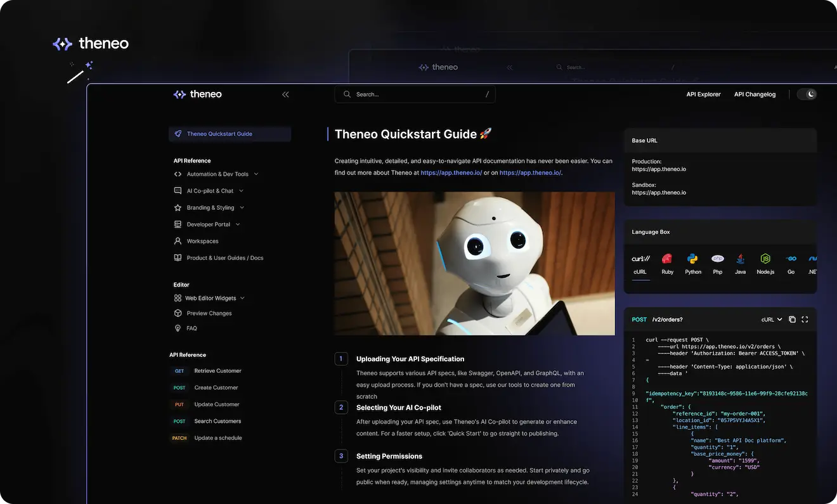Select the Ruby language icon
This screenshot has width=837, height=504.
666,259
